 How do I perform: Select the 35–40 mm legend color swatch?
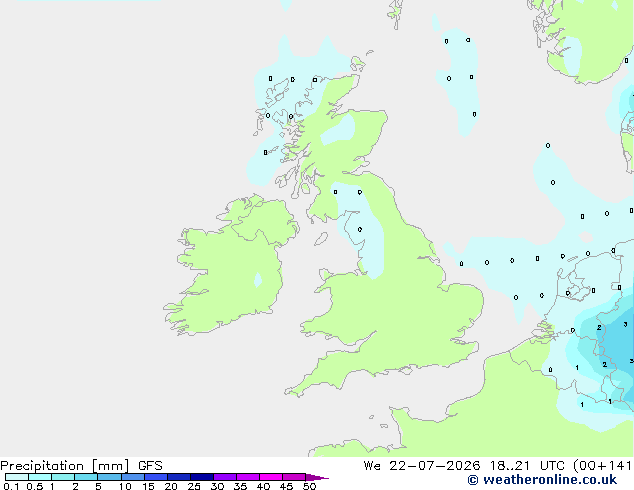(x=248, y=477)
